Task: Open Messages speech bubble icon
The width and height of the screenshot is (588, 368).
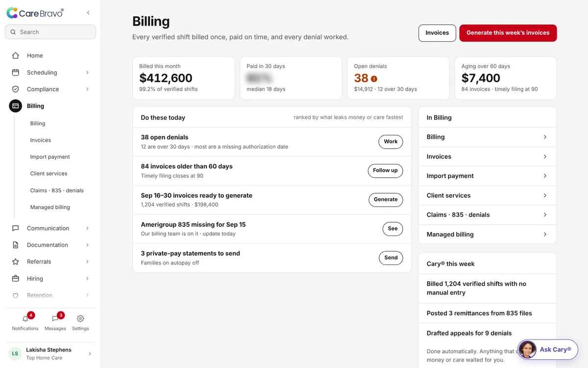Action: (x=55, y=318)
